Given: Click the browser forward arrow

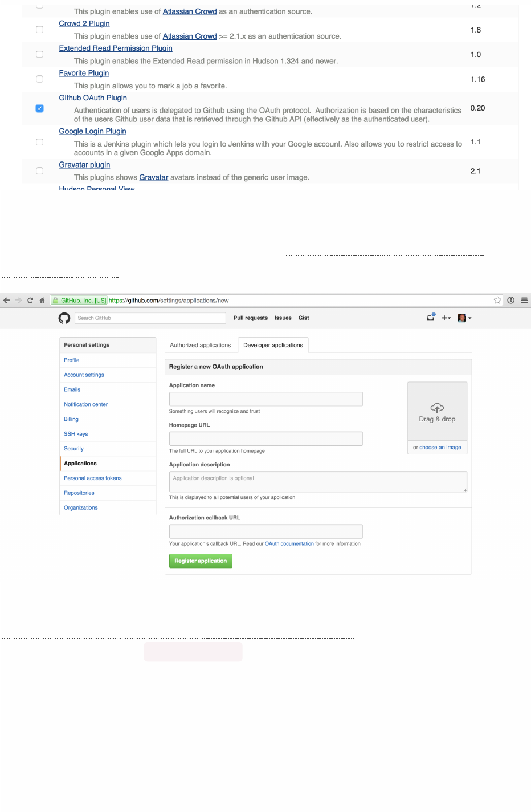Looking at the screenshot, I should tap(18, 301).
